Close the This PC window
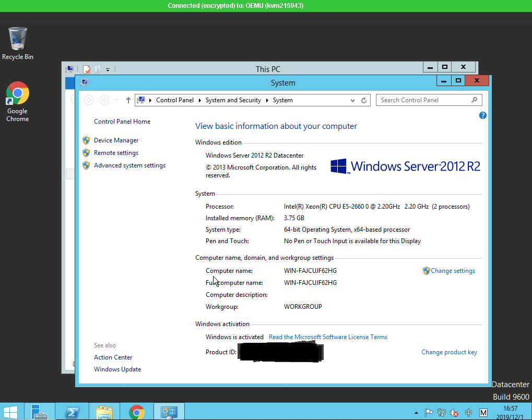Screen dimensions: 532x420 (x=464, y=67)
